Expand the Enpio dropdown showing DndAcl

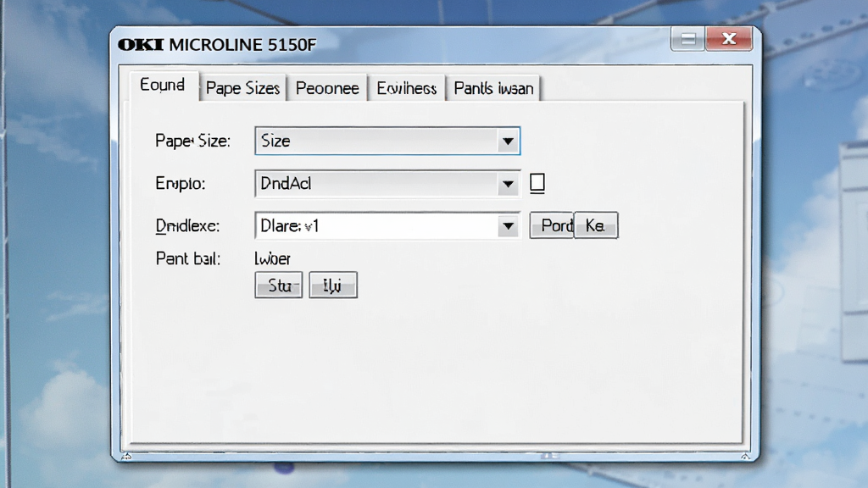point(387,184)
